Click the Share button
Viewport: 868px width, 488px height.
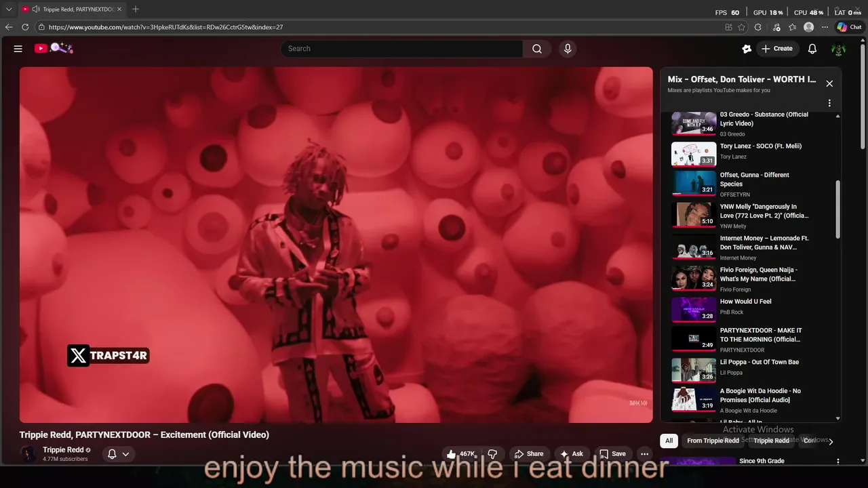click(x=528, y=454)
